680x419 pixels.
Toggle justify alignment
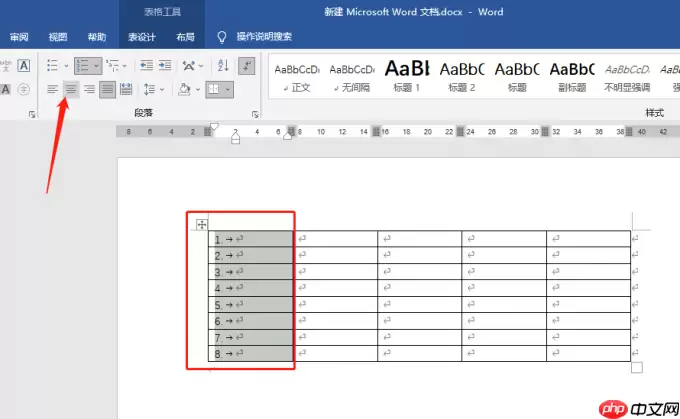[x=107, y=90]
